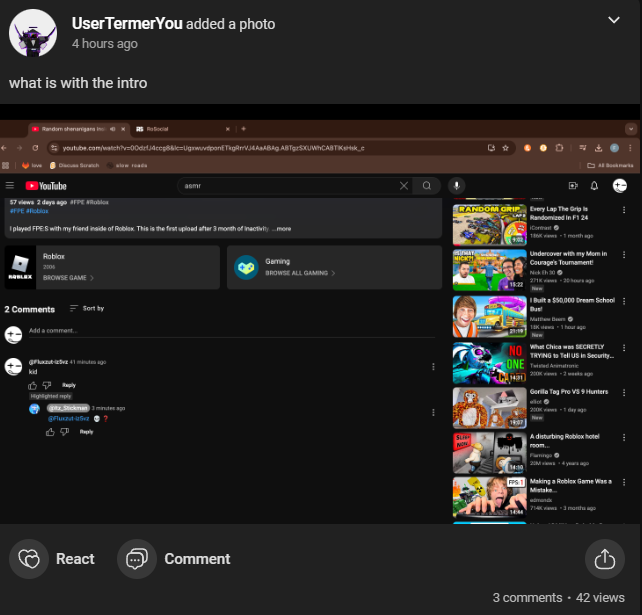Viewport: 642px width, 615px height.
Task: Share the post using the share icon
Action: tap(605, 559)
